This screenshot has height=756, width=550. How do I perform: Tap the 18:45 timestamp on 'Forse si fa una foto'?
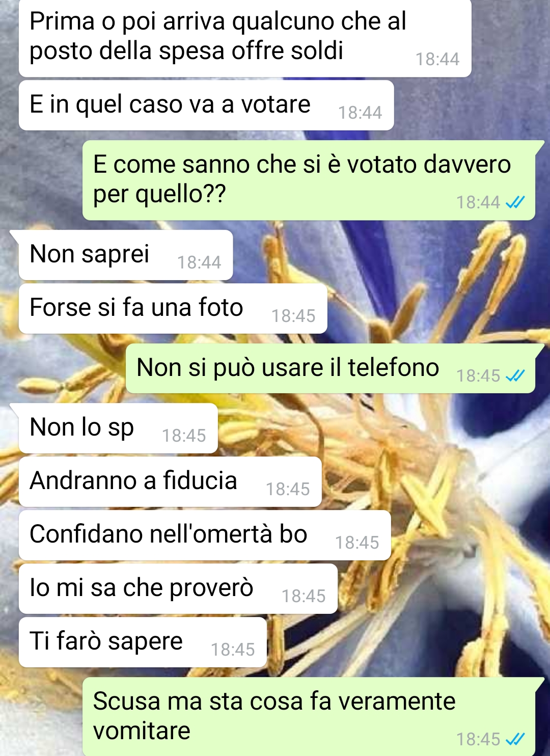click(293, 316)
